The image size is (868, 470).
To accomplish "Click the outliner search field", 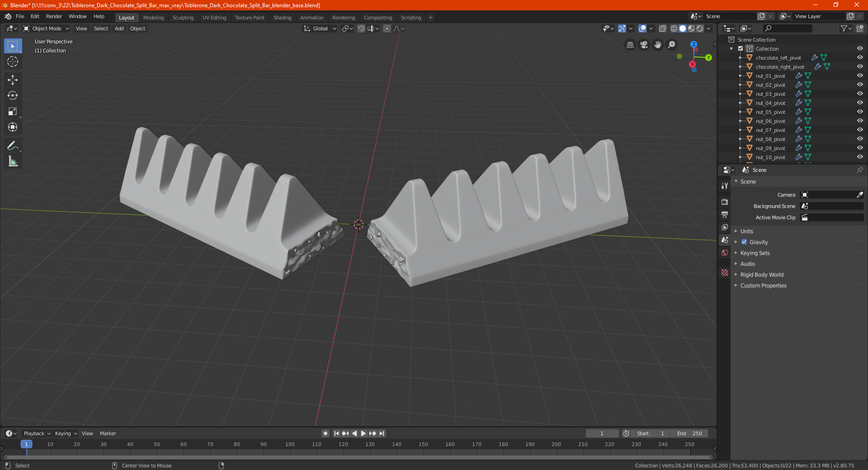I will tap(787, 28).
